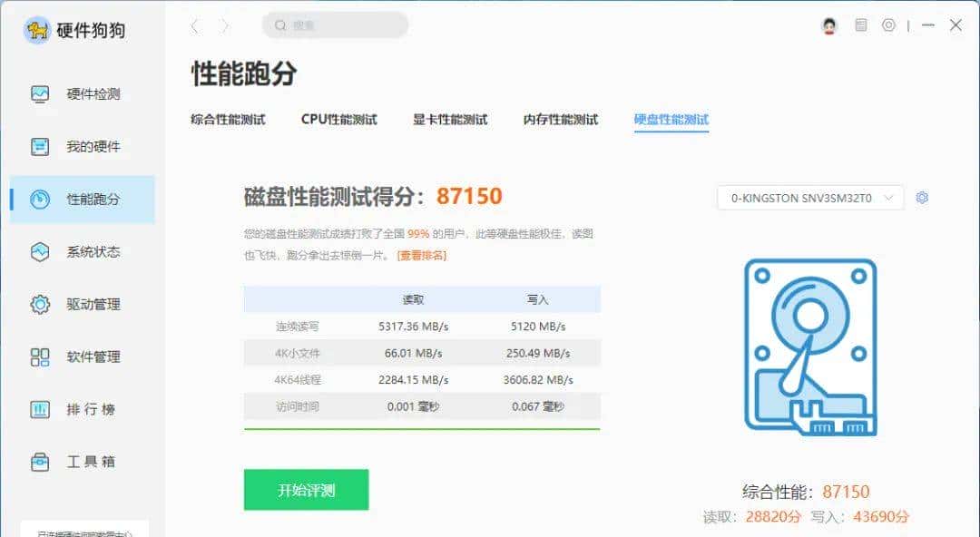Click the back navigation arrow
980x537 pixels.
196,25
